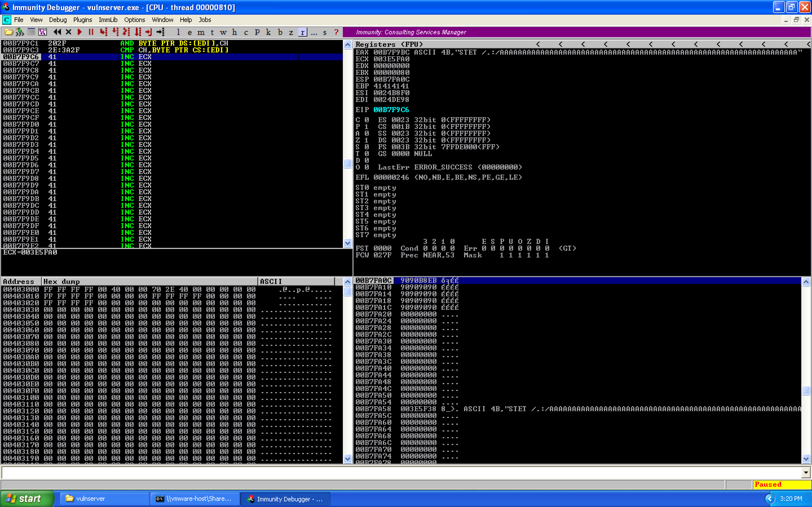The height and width of the screenshot is (507, 812).
Task: Open the Memory map with the 'm' icon
Action: 201,32
